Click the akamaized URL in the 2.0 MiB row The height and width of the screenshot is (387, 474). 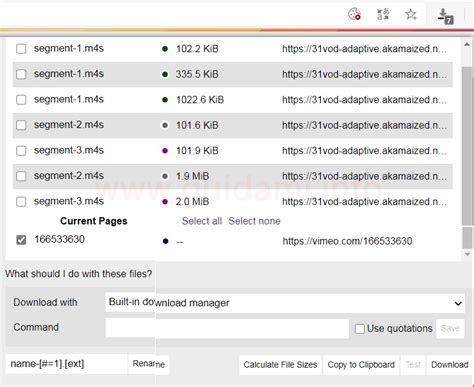pos(364,202)
